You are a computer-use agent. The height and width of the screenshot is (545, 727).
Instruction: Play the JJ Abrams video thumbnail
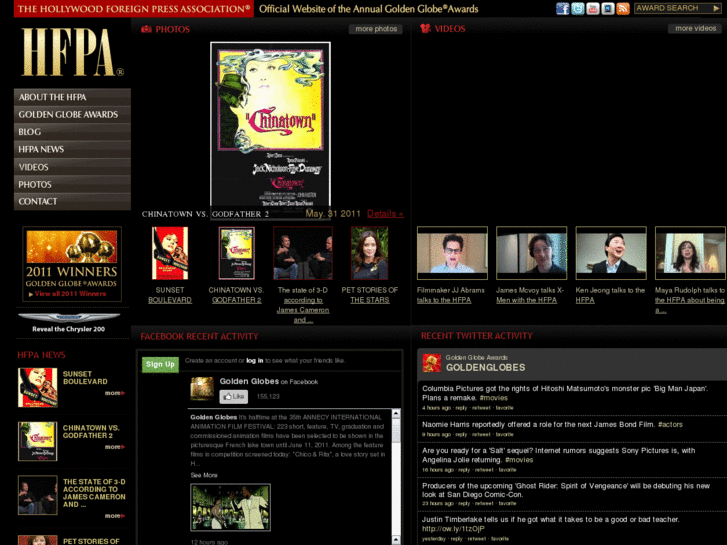(x=452, y=253)
